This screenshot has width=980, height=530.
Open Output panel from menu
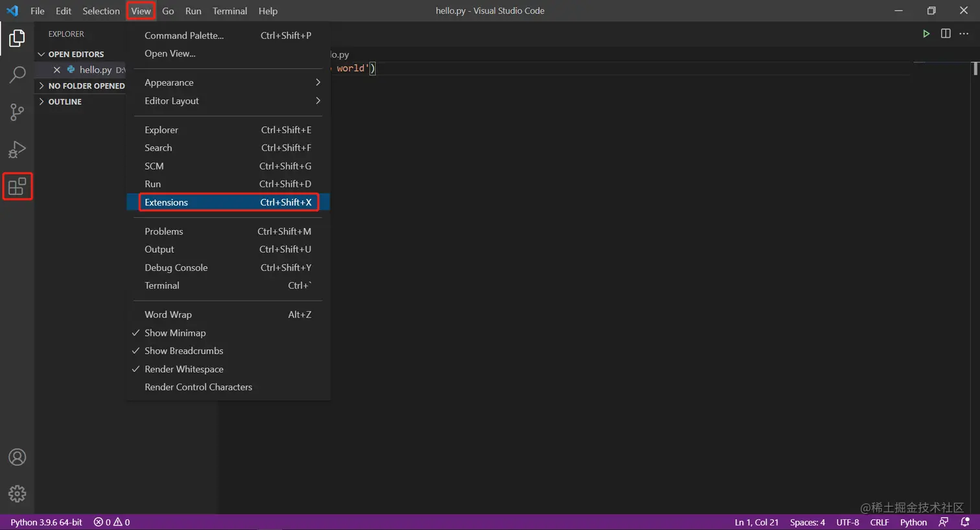[228, 249]
